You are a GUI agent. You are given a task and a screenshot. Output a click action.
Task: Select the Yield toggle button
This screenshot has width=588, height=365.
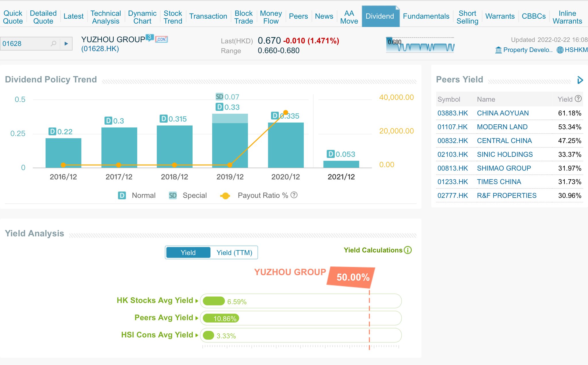tap(188, 253)
